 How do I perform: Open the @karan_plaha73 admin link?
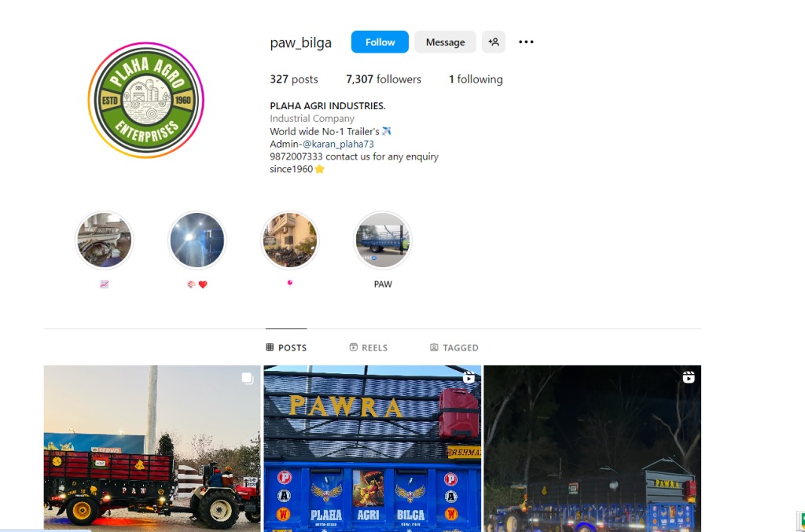point(338,144)
